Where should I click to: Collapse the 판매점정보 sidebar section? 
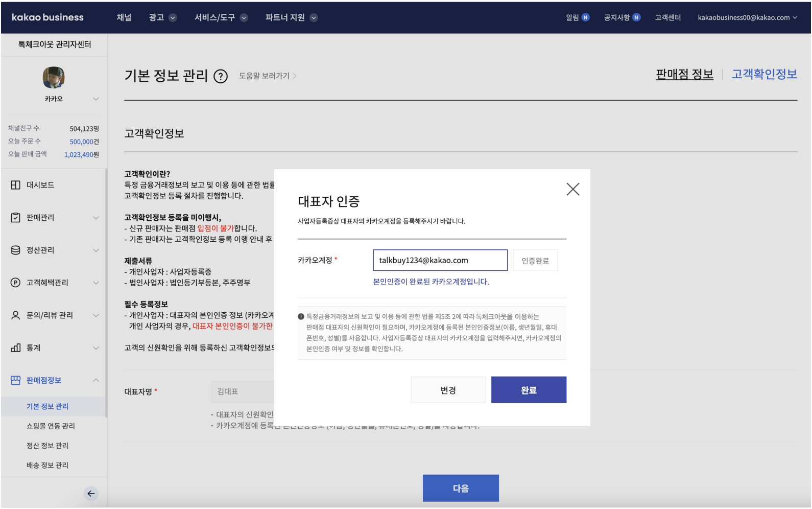(x=95, y=380)
